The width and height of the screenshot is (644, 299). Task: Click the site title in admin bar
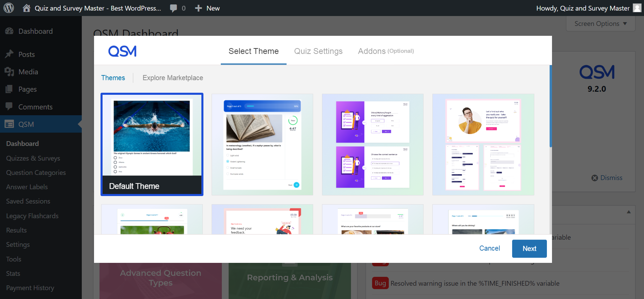[98, 8]
